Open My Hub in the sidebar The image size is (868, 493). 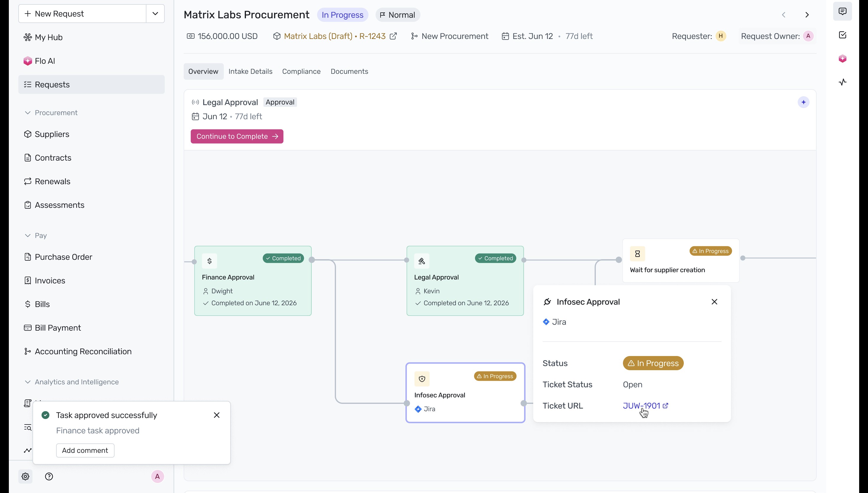[x=92, y=37]
